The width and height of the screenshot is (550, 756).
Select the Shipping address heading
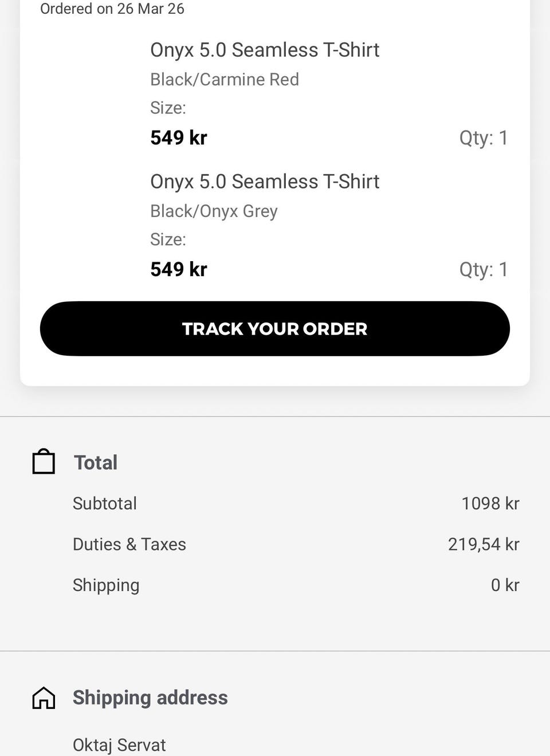150,698
